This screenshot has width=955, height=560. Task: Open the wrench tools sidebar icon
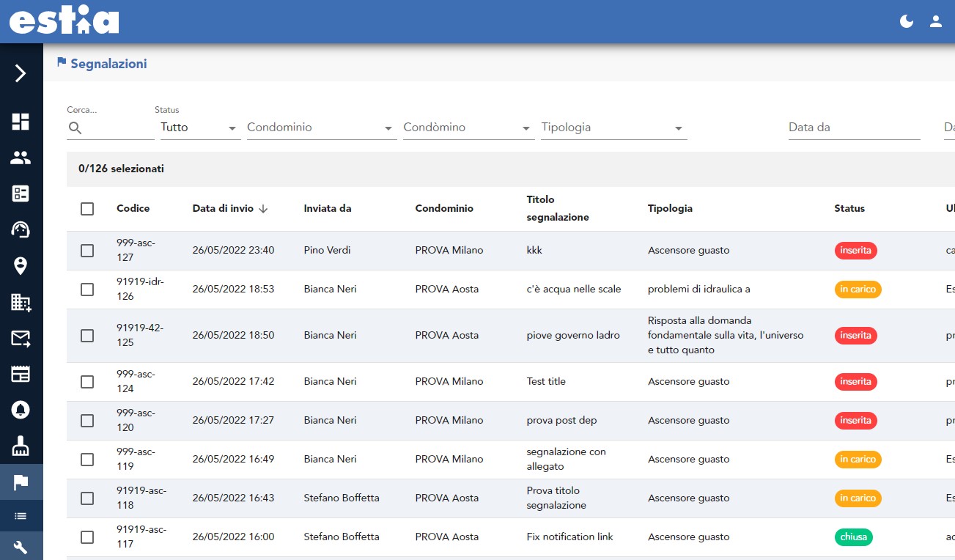tap(21, 547)
